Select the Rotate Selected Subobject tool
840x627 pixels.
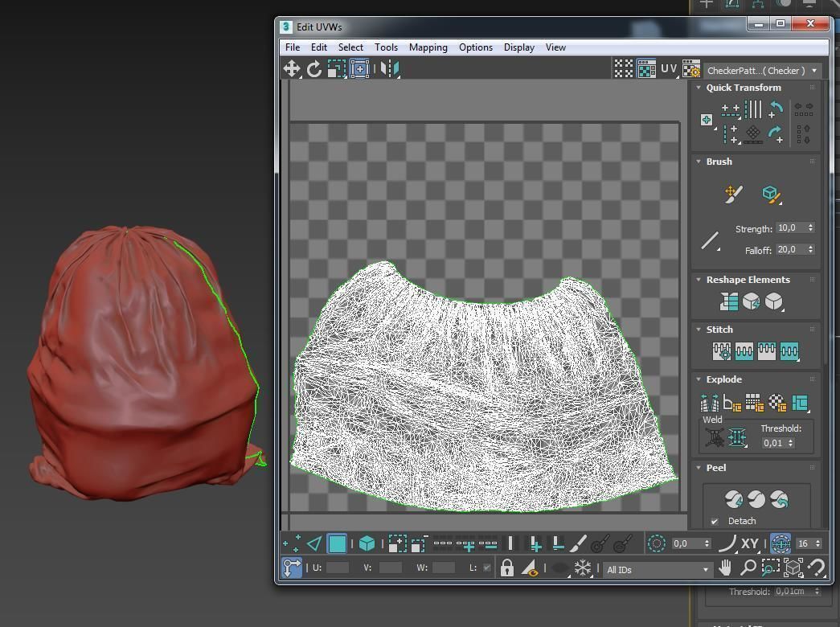(314, 68)
